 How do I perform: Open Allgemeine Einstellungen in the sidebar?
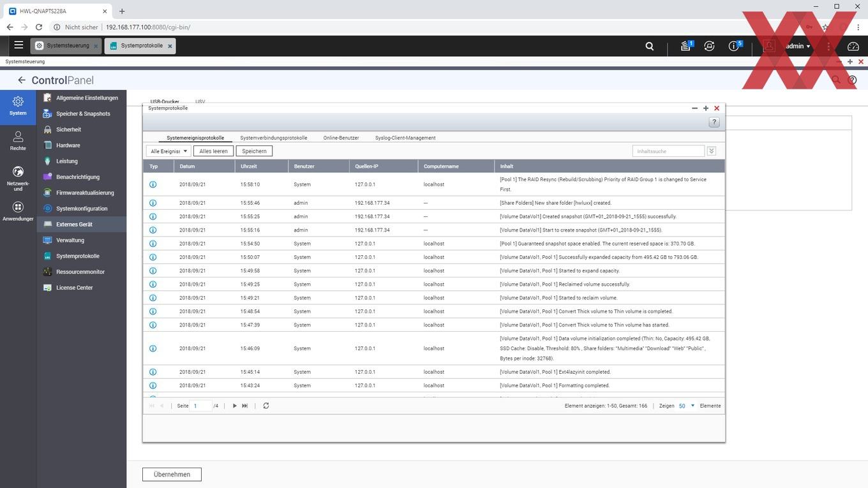point(82,98)
